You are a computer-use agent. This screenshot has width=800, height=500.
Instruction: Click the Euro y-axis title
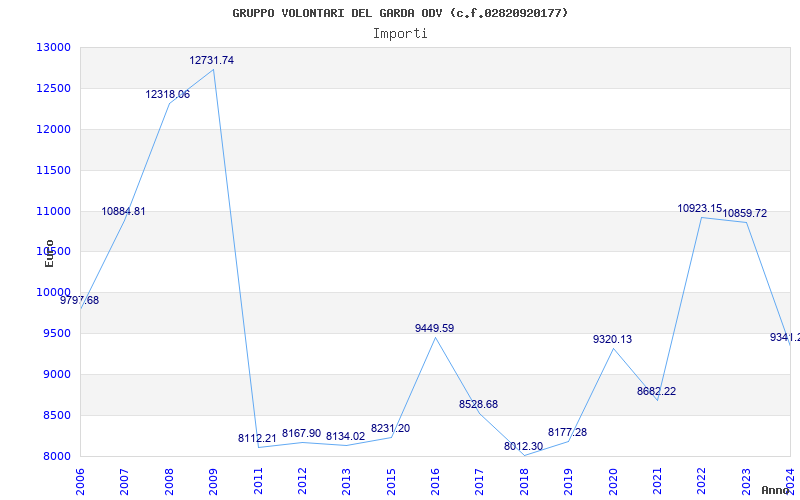click(49, 254)
